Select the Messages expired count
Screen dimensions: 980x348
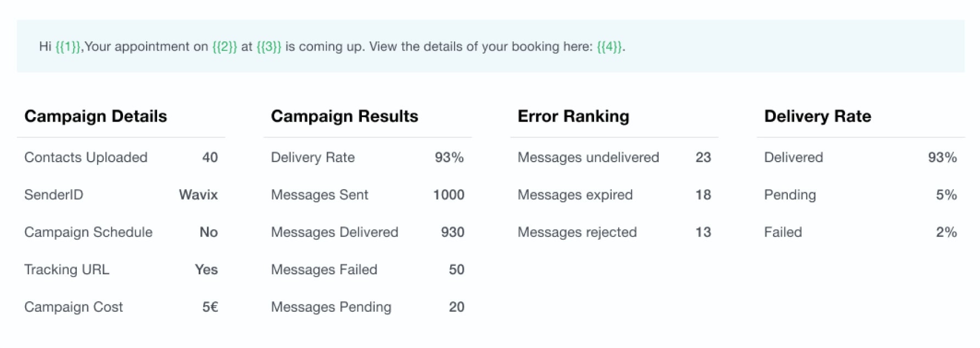pos(703,195)
